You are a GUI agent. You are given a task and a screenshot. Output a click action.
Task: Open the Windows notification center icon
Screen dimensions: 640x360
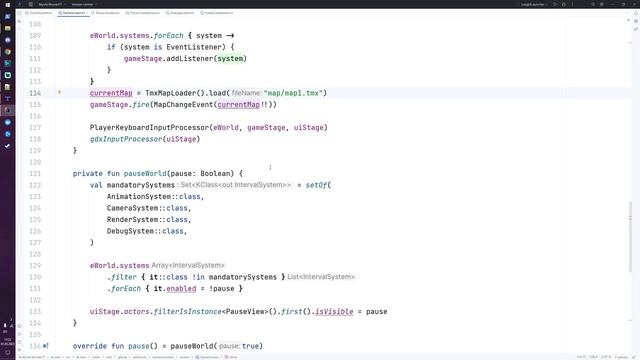click(7, 353)
